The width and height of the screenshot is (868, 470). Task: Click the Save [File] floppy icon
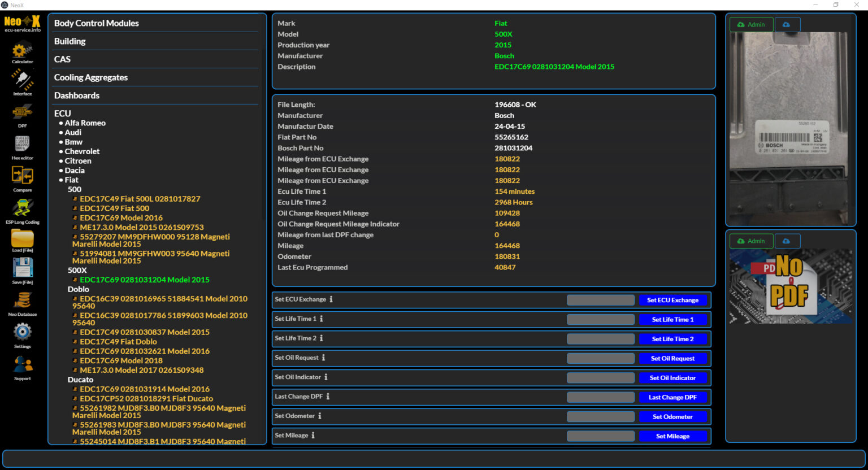pyautogui.click(x=22, y=268)
